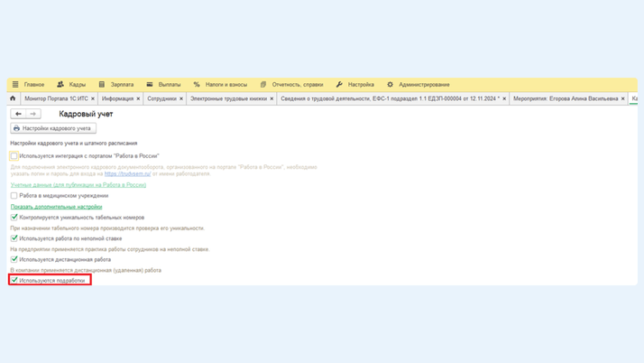Open the Выплаты section
This screenshot has height=363, width=644.
coord(170,85)
